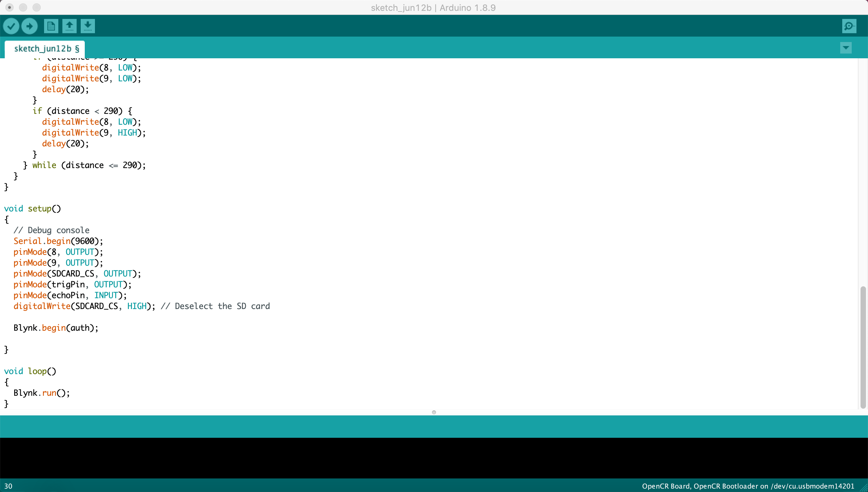Toggle fullscreen with the green traffic light
868x492 pixels.
[x=37, y=7]
